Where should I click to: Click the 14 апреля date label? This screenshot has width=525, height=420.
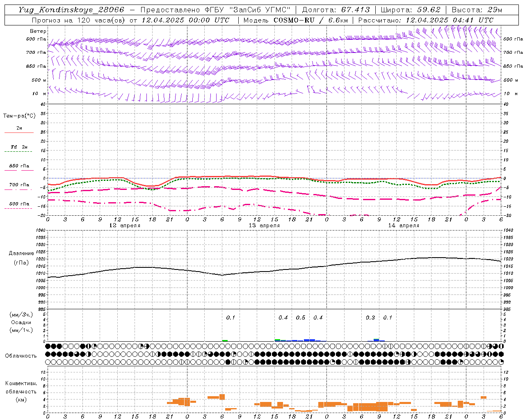pos(404,226)
